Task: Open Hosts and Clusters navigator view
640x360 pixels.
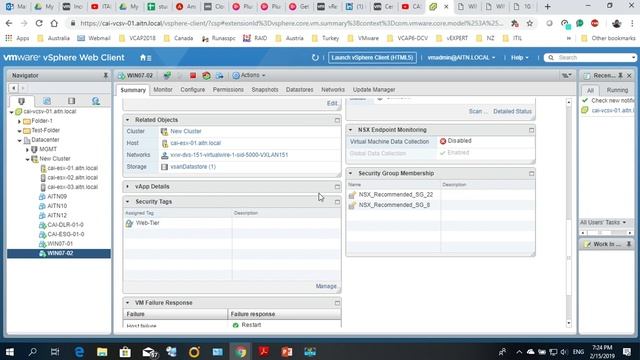Action: coord(22,101)
